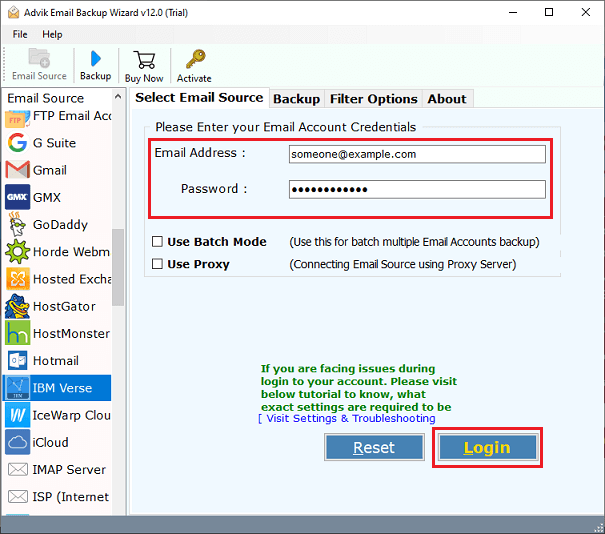Viewport: 605px width, 534px height.
Task: Click the Reset button
Action: click(374, 448)
